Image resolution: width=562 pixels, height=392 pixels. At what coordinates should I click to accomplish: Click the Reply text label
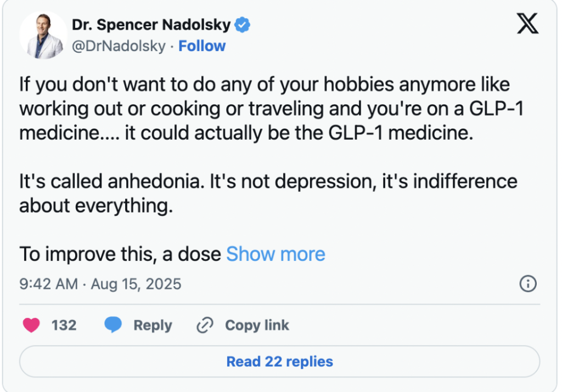click(153, 325)
